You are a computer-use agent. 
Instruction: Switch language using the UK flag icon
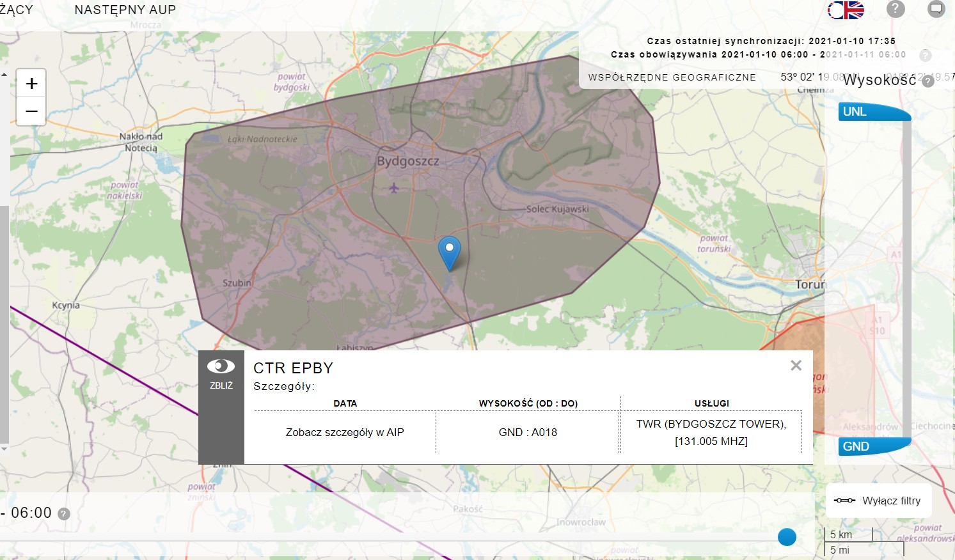click(846, 10)
